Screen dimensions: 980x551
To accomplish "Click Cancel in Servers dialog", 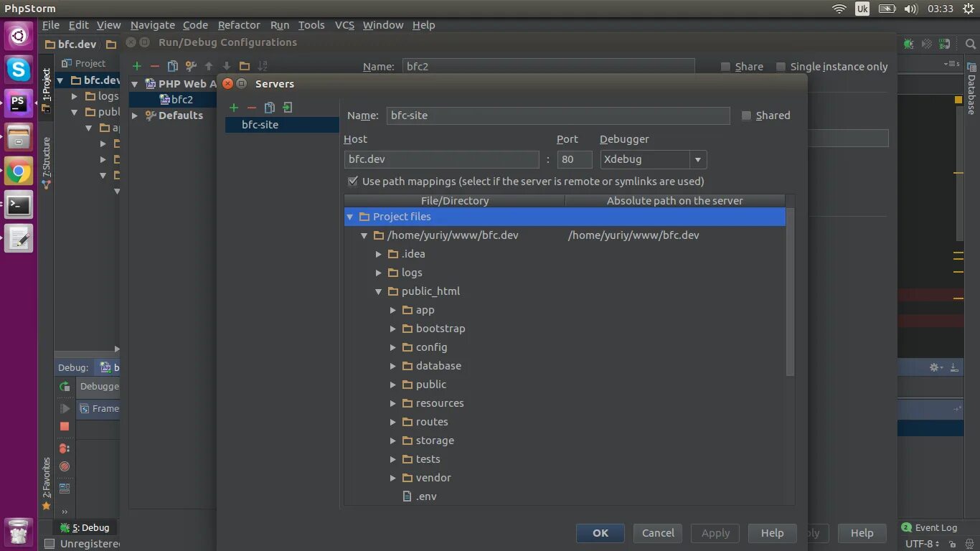I will (658, 533).
